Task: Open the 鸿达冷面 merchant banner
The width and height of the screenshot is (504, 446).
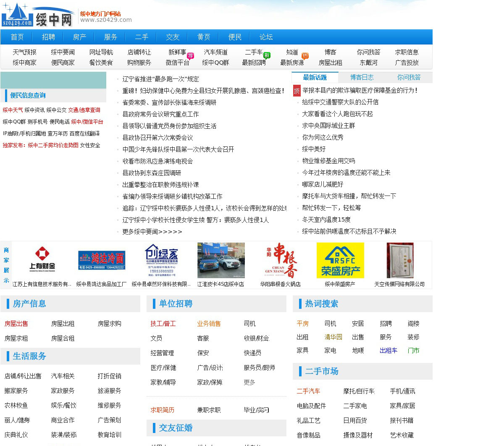Action: click(102, 261)
